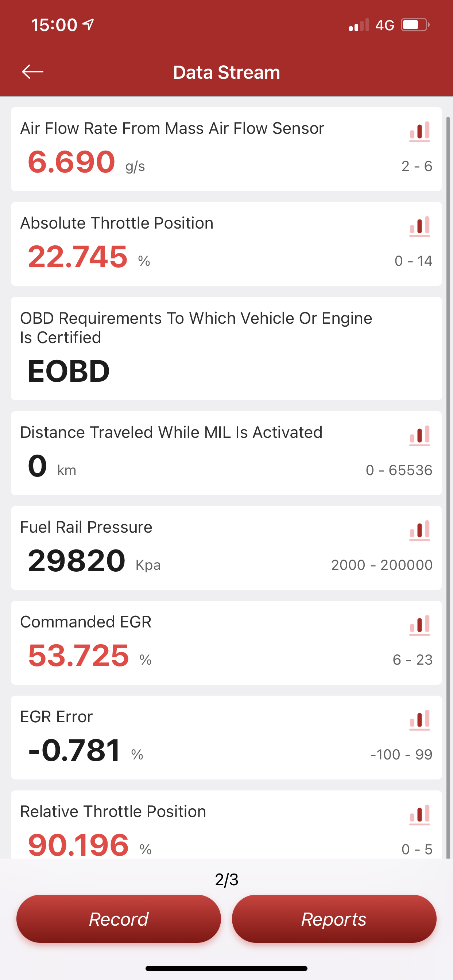
Task: Open EGR Error graph icon
Action: coord(419,720)
